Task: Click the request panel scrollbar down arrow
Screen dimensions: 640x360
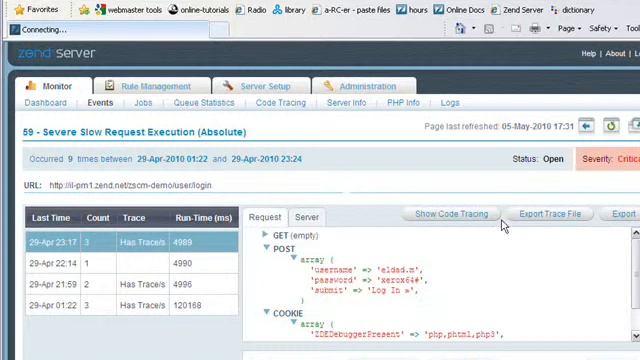Action: click(636, 336)
